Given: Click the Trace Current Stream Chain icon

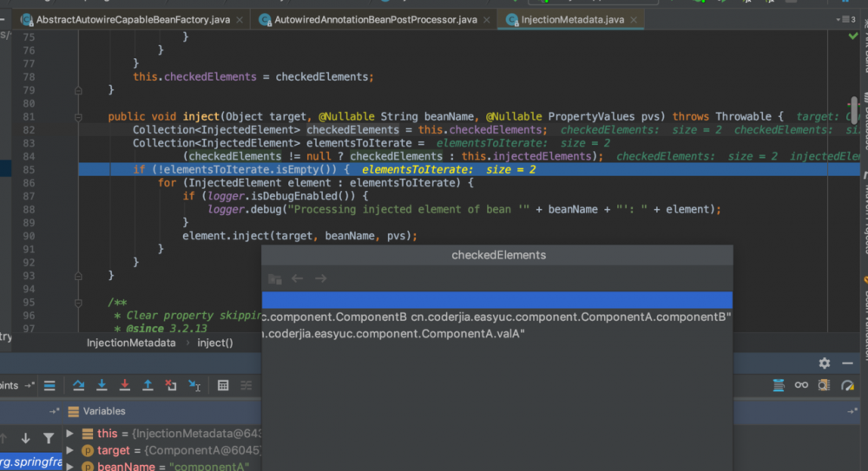Looking at the screenshot, I should coord(247,386).
